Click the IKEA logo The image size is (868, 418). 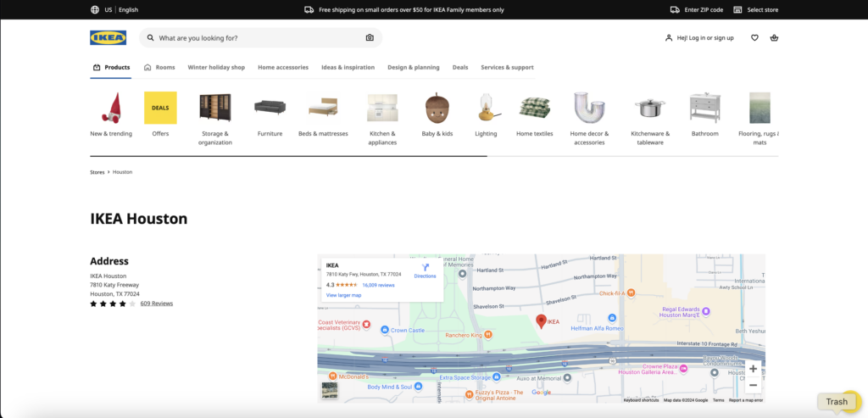pyautogui.click(x=108, y=37)
